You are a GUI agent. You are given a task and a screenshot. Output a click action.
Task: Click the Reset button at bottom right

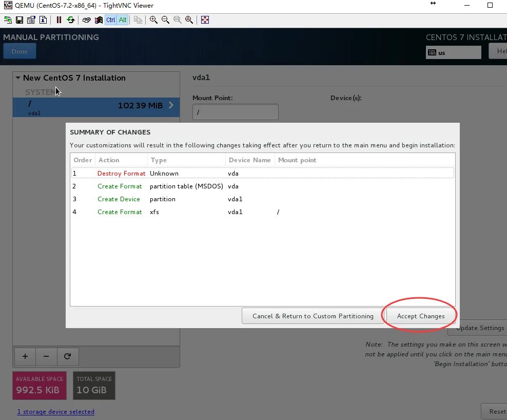pyautogui.click(x=494, y=412)
